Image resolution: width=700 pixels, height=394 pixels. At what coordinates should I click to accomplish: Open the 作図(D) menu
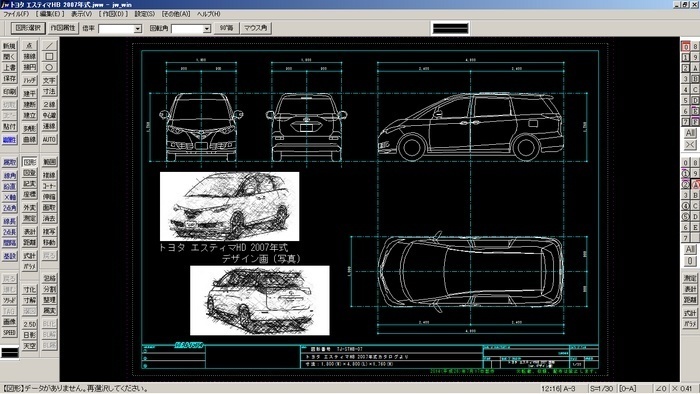tap(113, 14)
